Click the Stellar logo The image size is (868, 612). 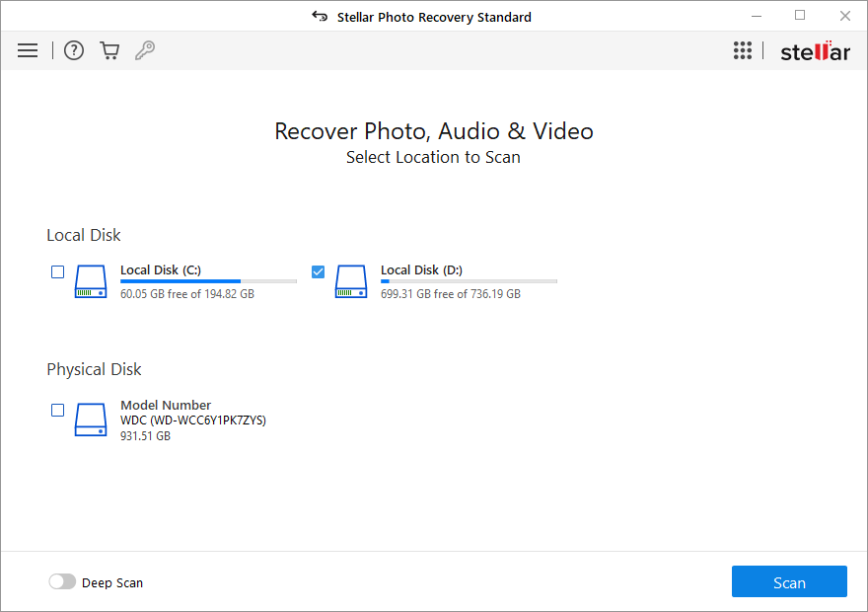coord(815,50)
